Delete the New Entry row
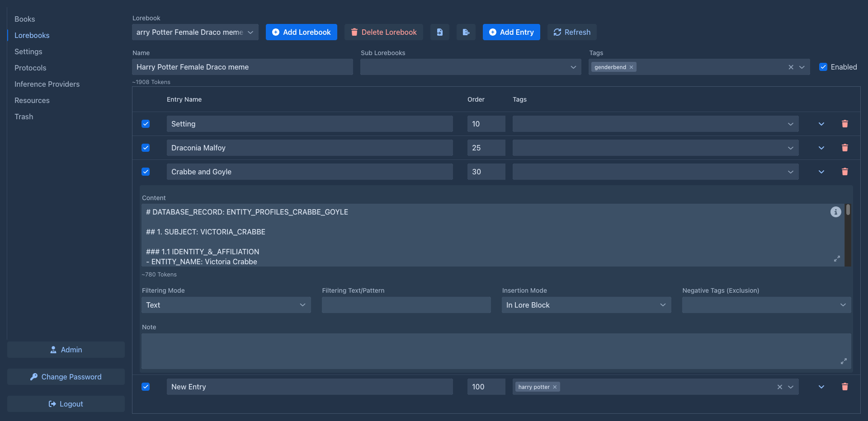This screenshot has height=421, width=868. coord(844,387)
